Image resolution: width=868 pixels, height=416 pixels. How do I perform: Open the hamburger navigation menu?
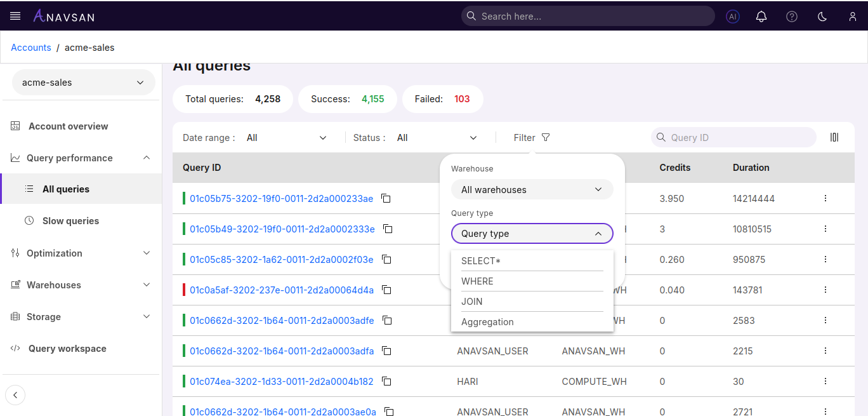[15, 16]
